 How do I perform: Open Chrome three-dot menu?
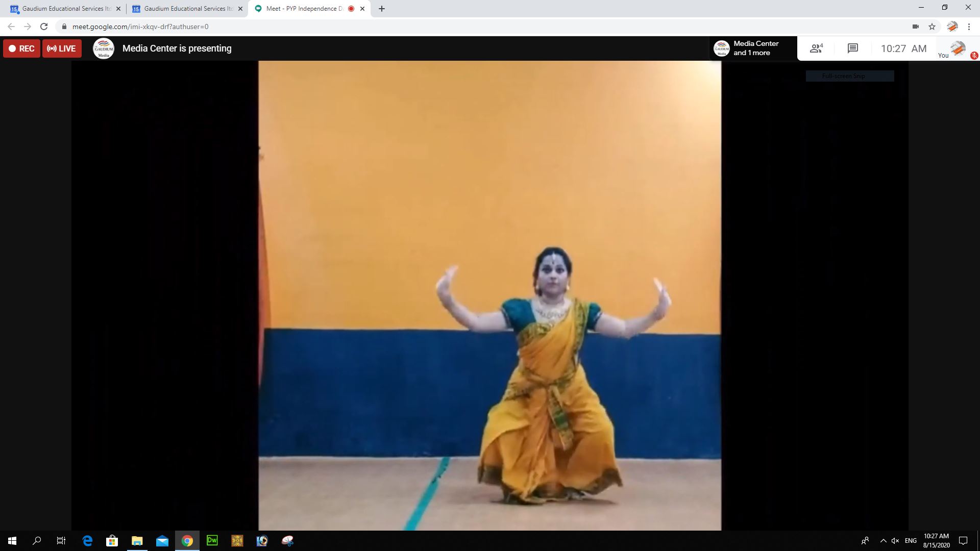969,27
